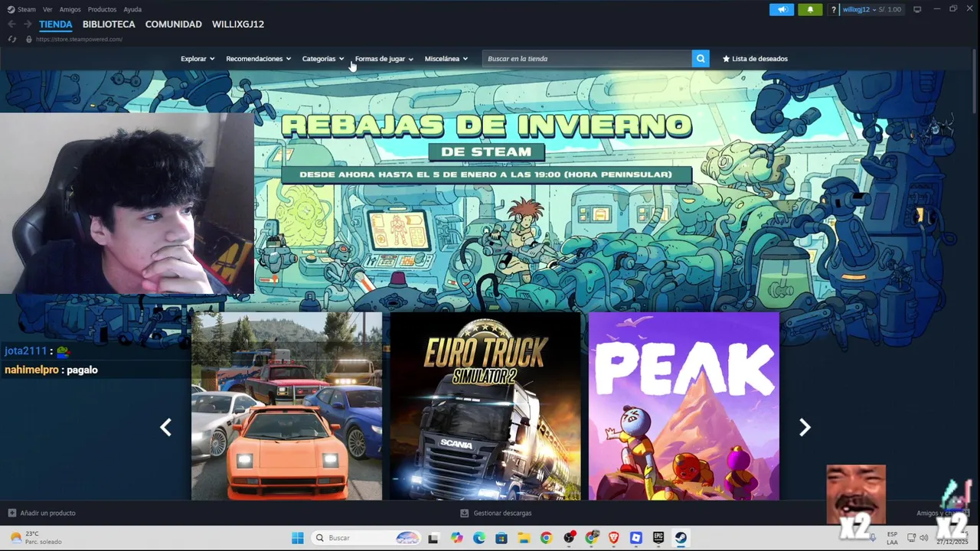The height and width of the screenshot is (551, 980).
Task: Open the Ayuda menu
Action: [132, 9]
